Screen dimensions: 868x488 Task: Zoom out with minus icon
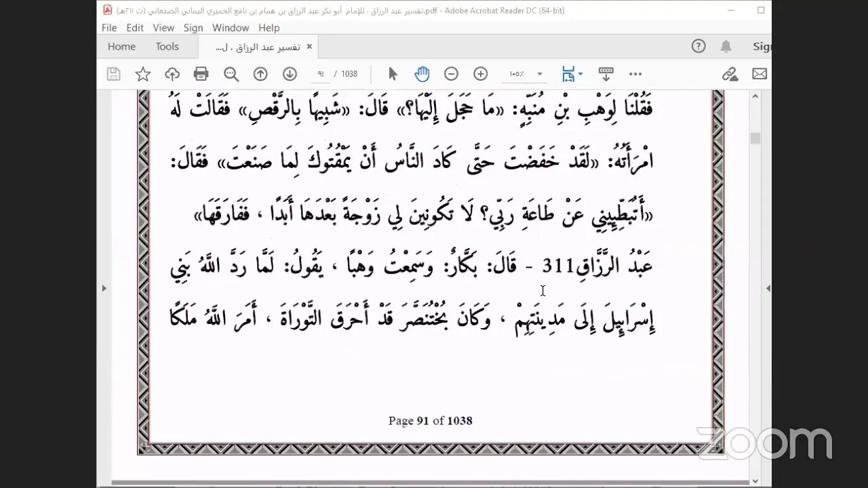coord(451,75)
